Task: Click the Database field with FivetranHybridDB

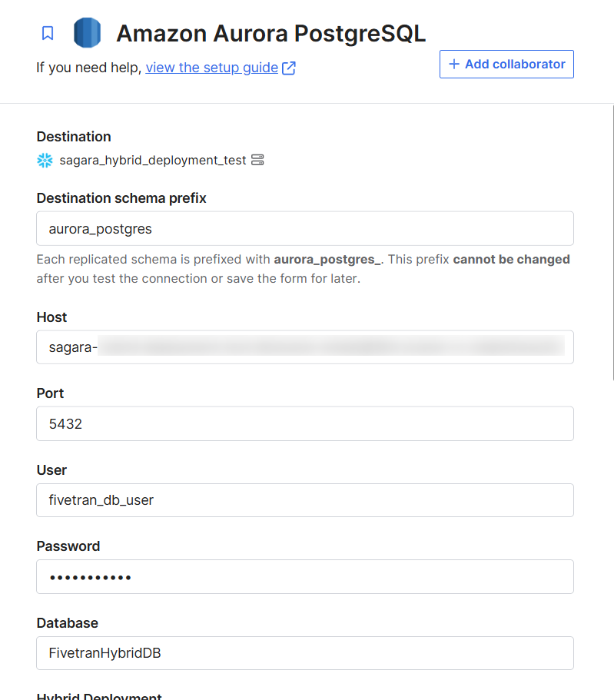Action: pyautogui.click(x=305, y=653)
